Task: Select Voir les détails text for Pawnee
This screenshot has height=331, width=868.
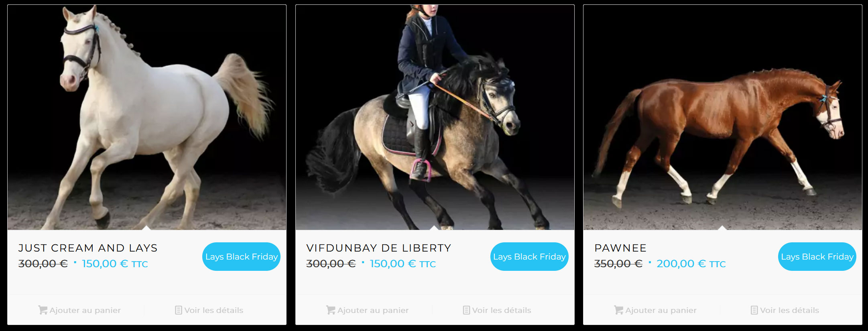Action: coord(789,310)
